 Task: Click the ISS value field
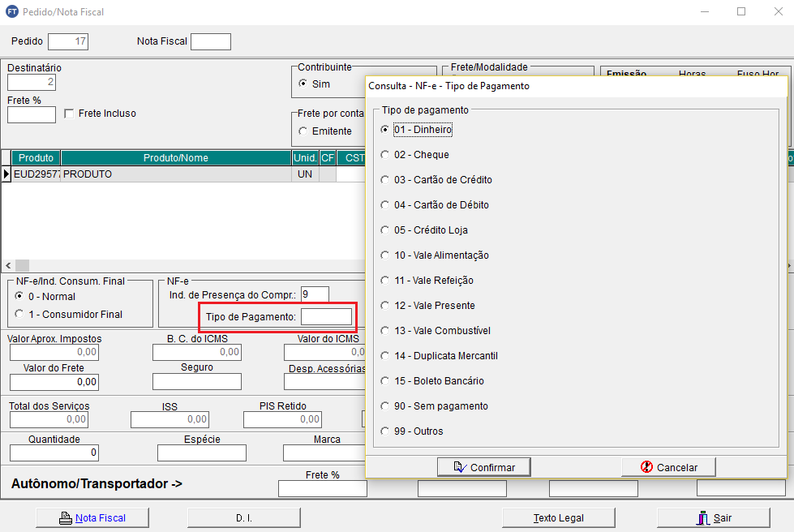click(x=170, y=419)
